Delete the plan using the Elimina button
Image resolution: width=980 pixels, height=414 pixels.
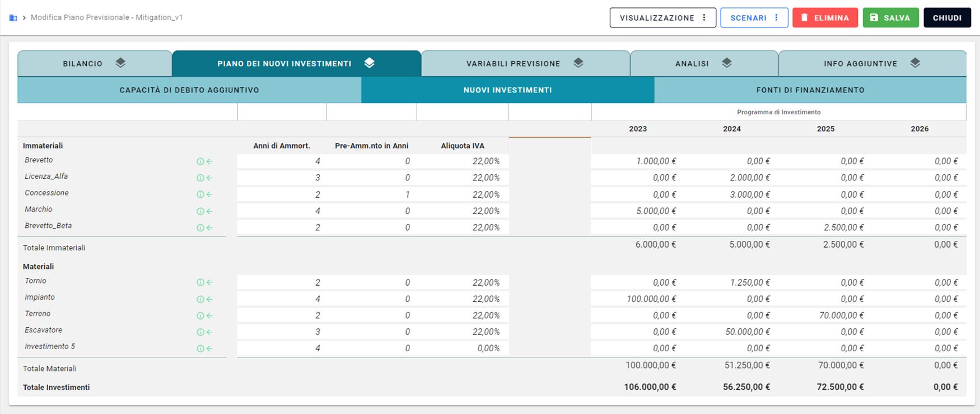click(x=825, y=17)
